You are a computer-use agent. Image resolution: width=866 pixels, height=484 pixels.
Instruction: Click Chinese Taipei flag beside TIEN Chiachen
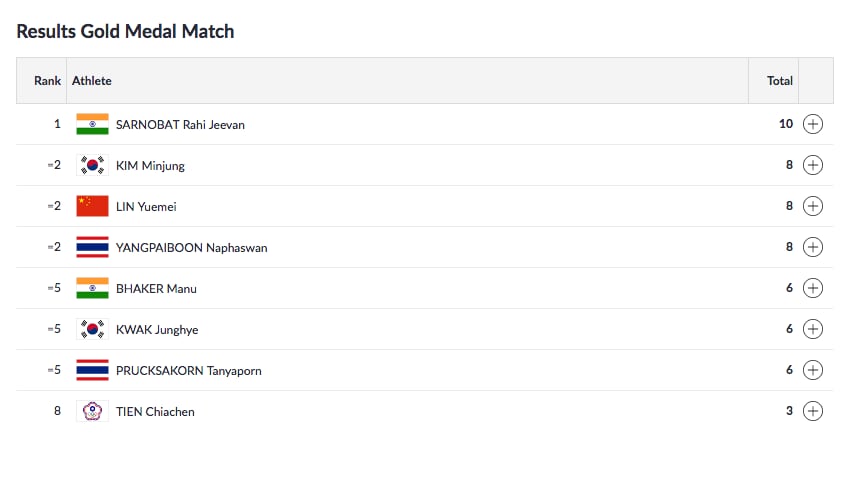pos(92,411)
